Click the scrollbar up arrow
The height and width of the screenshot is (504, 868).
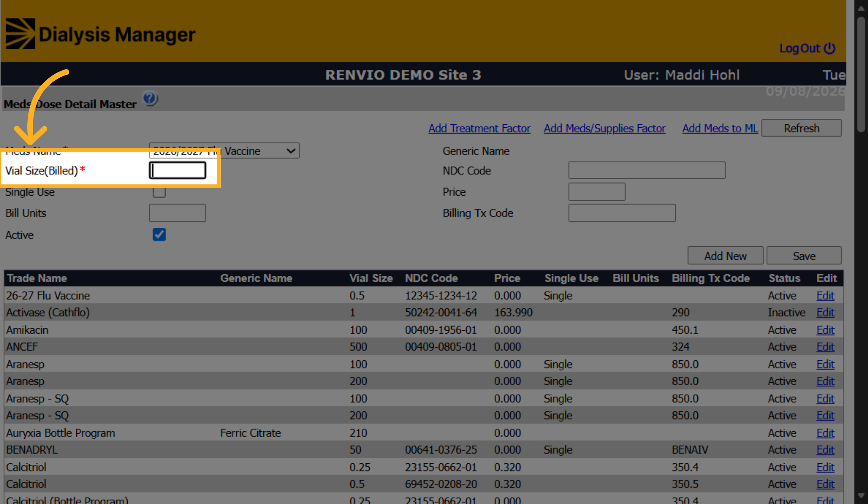(861, 8)
